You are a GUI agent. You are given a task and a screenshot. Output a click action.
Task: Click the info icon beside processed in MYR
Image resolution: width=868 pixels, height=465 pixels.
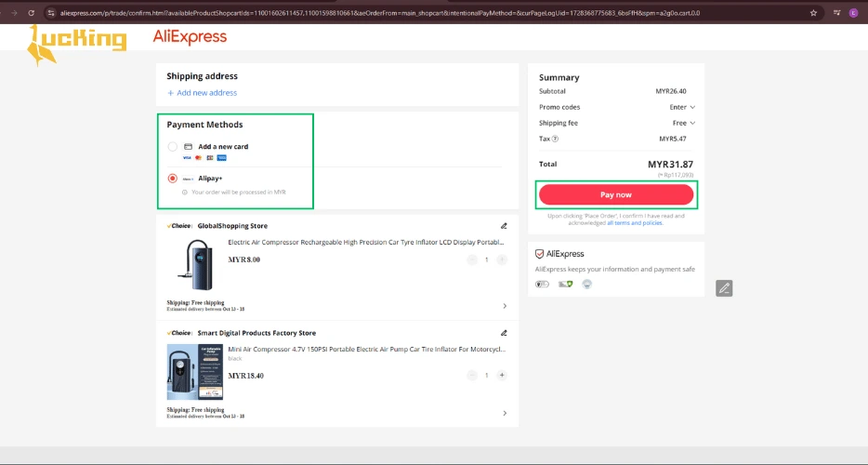tap(185, 193)
